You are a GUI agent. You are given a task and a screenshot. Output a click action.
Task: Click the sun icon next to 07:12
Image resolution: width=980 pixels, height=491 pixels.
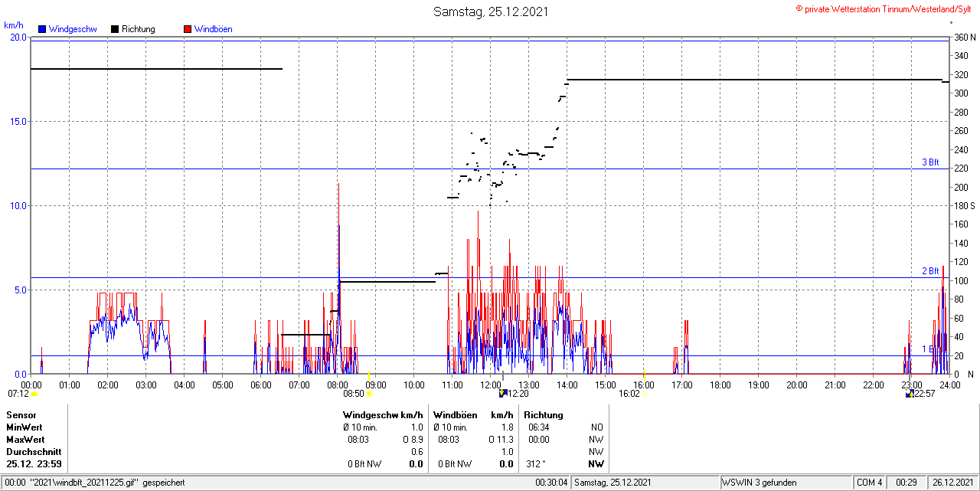click(34, 394)
